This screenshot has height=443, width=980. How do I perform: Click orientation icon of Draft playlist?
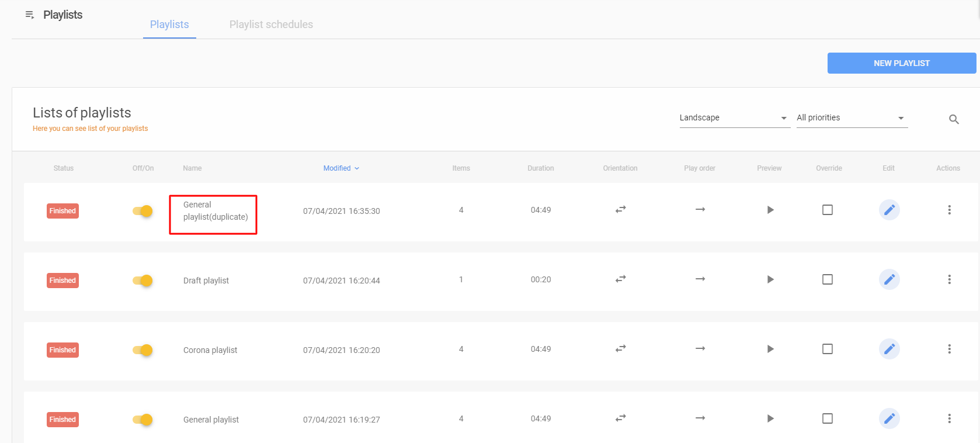tap(620, 279)
